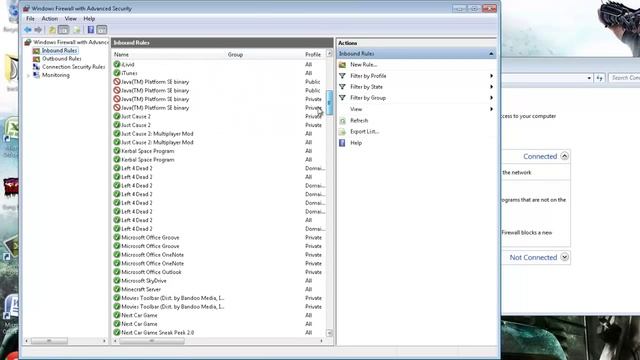The image size is (640, 360).
Task: Click the funnel icon beside Filter by Profile
Action: point(342,76)
